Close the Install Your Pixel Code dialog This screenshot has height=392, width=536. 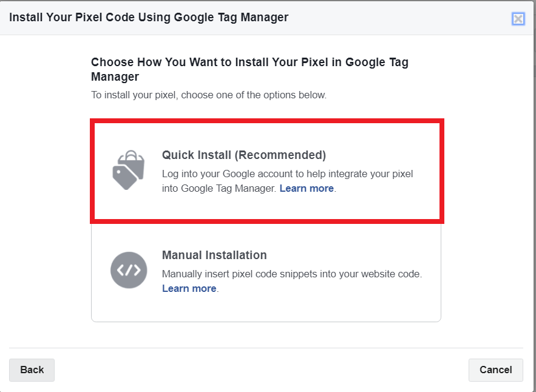pyautogui.click(x=518, y=19)
